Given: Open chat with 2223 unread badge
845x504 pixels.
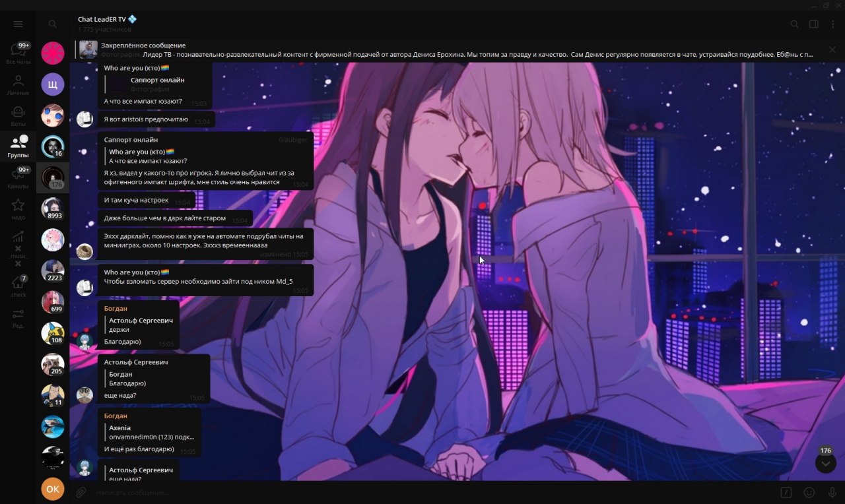Looking at the screenshot, I should pyautogui.click(x=53, y=271).
